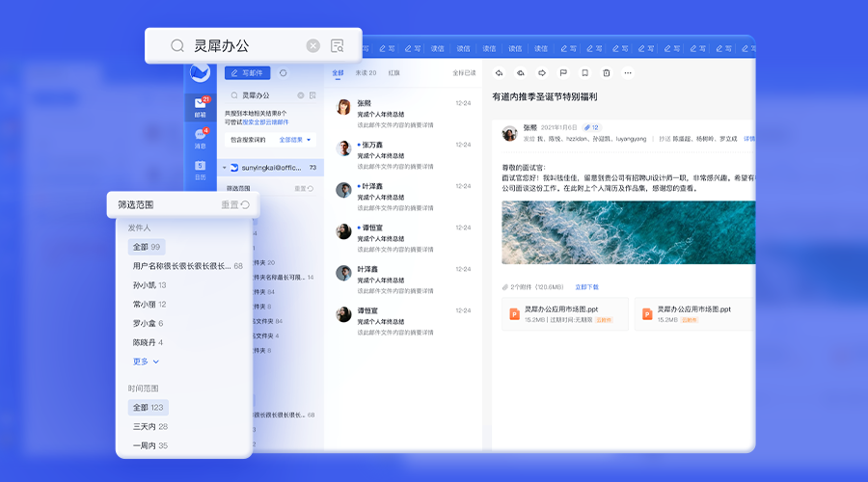Click the flag icon in mail toolbar
This screenshot has height=482, width=868.
[563, 73]
